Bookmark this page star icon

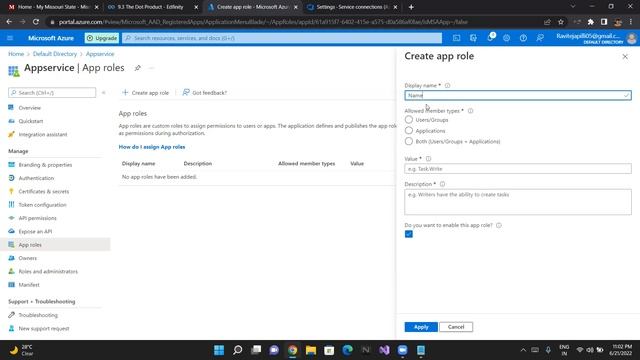[x=561, y=22]
